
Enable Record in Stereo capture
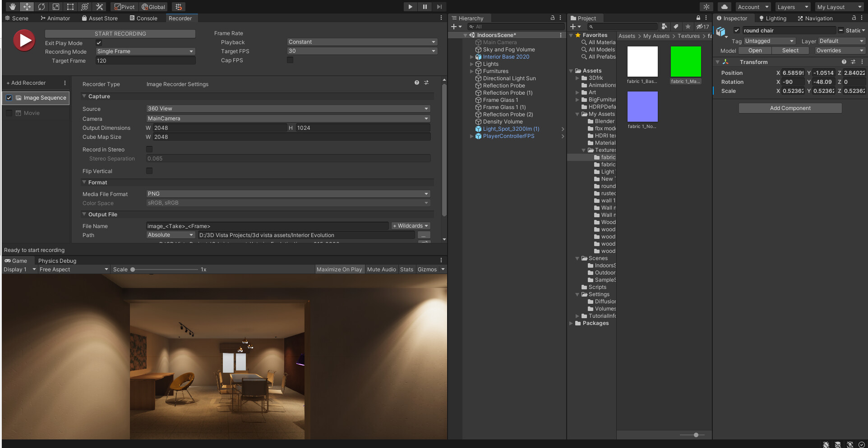click(149, 149)
